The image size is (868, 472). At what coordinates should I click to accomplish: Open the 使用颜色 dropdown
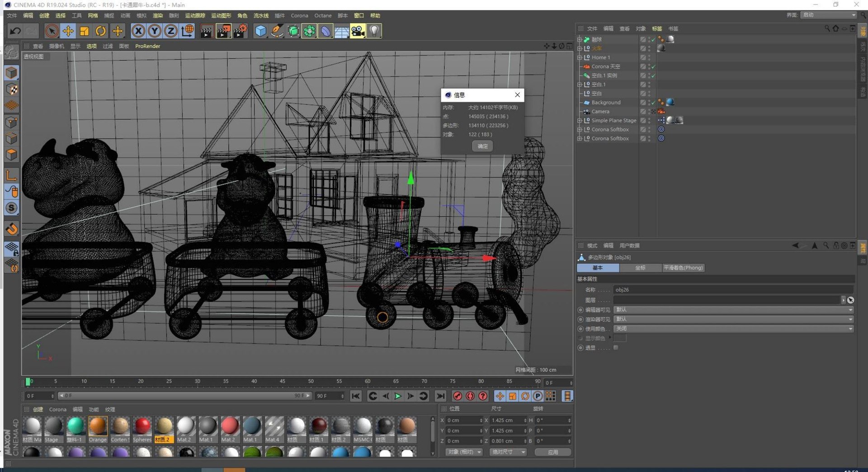coord(733,329)
